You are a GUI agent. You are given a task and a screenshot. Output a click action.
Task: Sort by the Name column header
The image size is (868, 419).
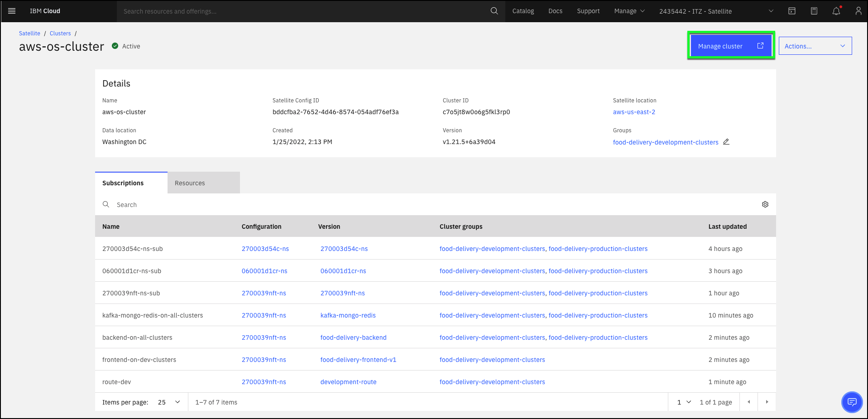[x=111, y=226]
